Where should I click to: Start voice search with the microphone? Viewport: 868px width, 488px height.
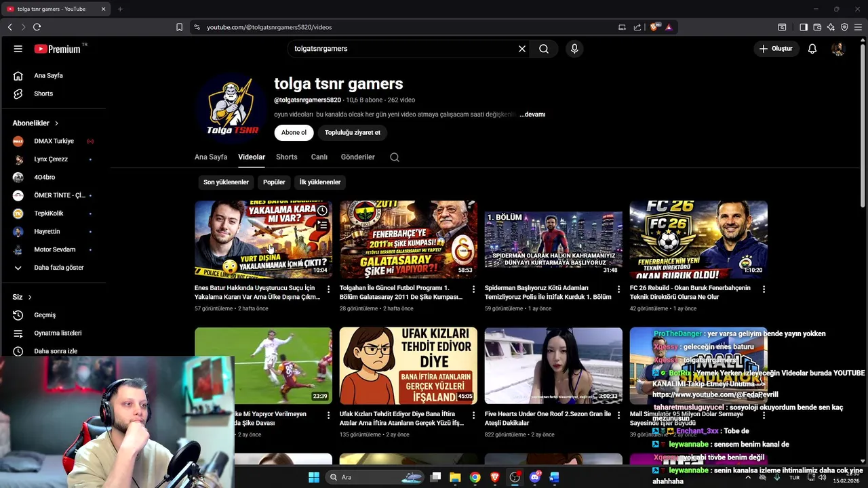[x=574, y=49]
